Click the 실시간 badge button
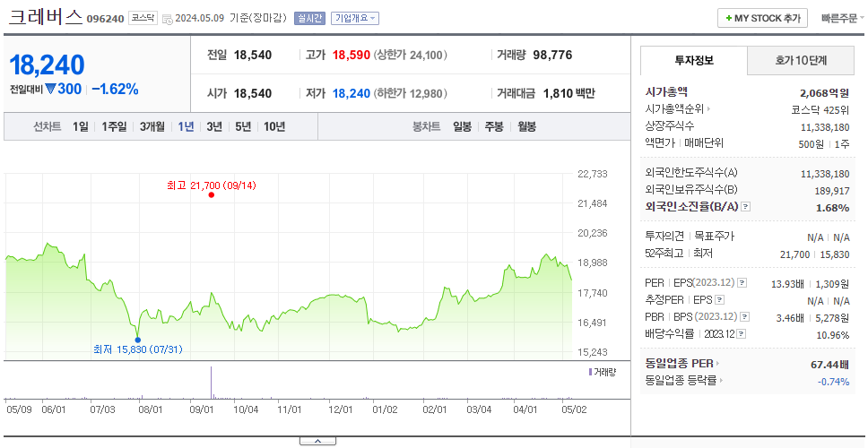The image size is (868, 448). pyautogui.click(x=309, y=18)
